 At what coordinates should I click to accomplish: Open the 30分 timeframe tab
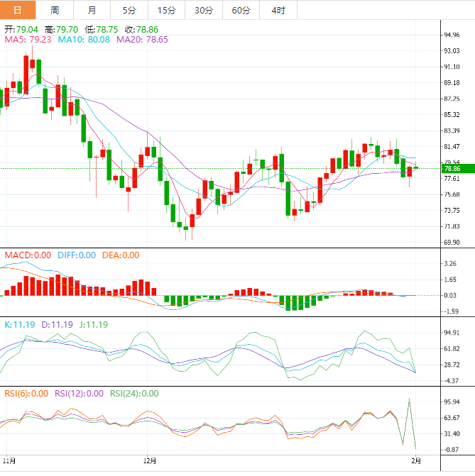pyautogui.click(x=204, y=10)
